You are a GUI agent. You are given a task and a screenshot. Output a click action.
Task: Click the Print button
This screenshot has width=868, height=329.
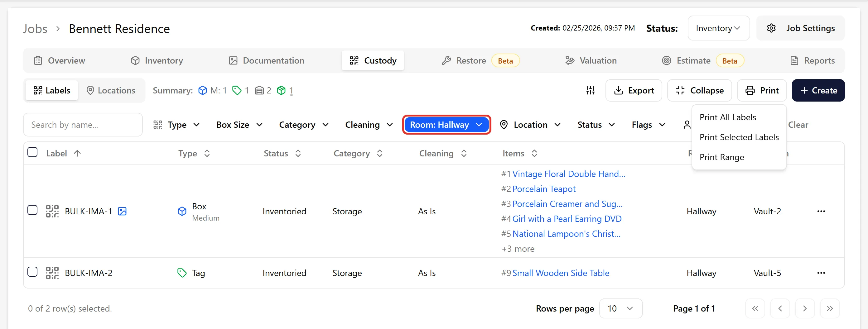pyautogui.click(x=761, y=90)
